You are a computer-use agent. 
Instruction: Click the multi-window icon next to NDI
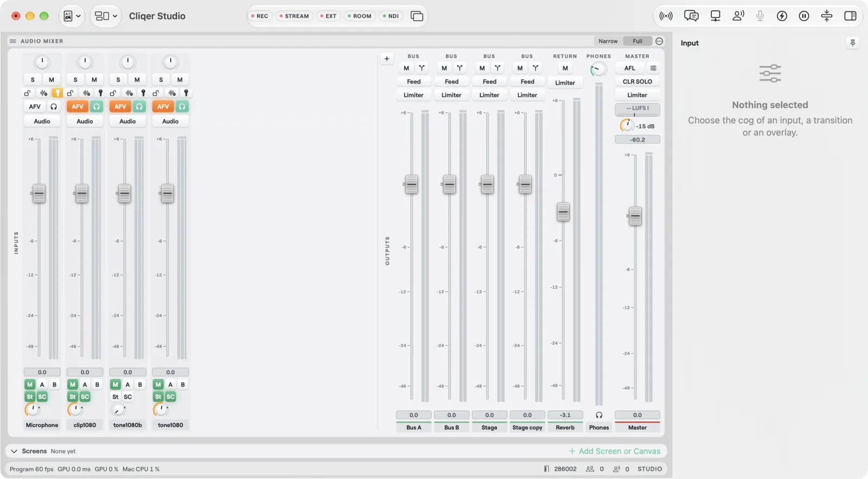[417, 16]
